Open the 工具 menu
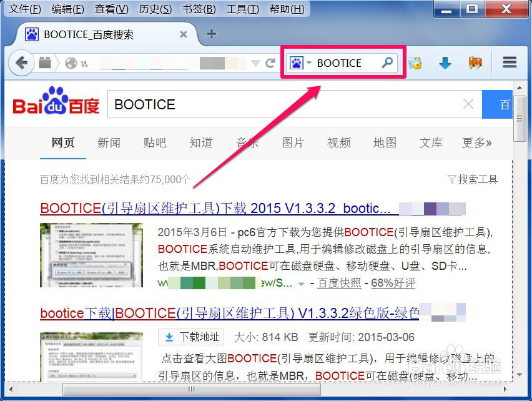This screenshot has height=401, width=532. [242, 9]
